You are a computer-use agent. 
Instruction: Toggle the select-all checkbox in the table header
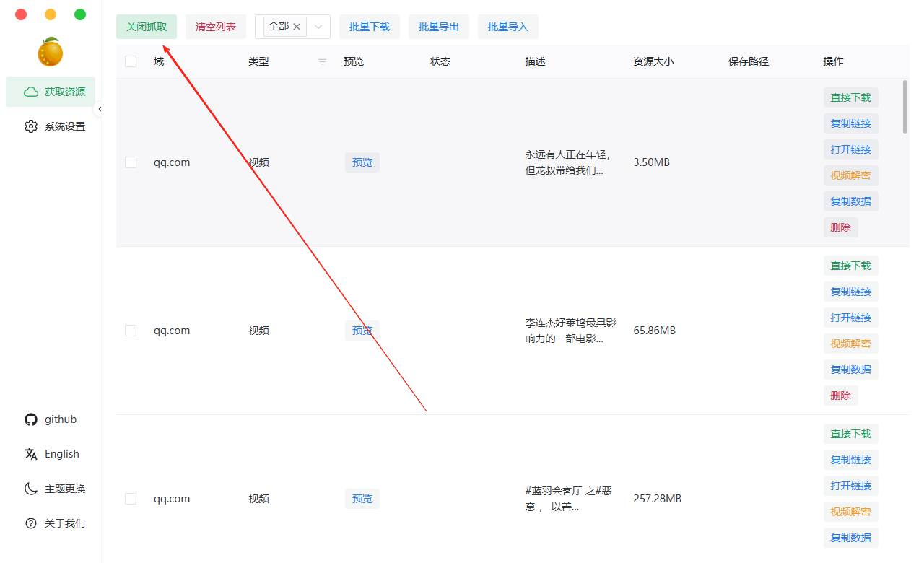130,61
